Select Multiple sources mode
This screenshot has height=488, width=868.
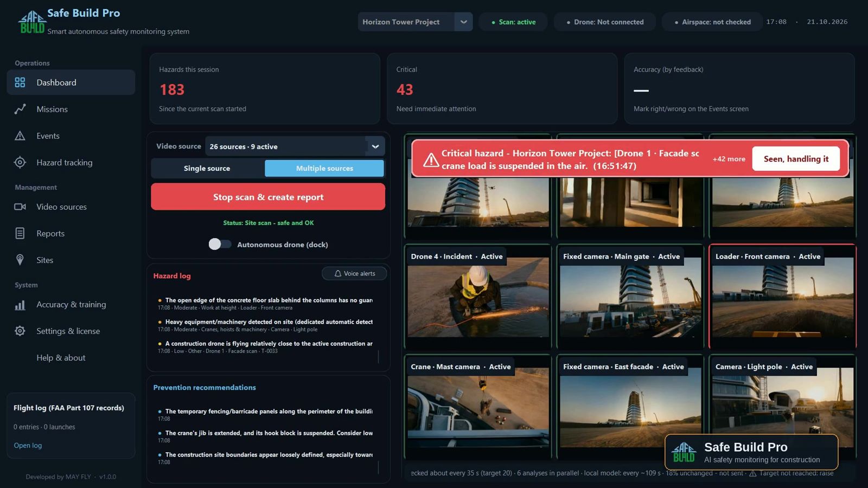pos(324,168)
